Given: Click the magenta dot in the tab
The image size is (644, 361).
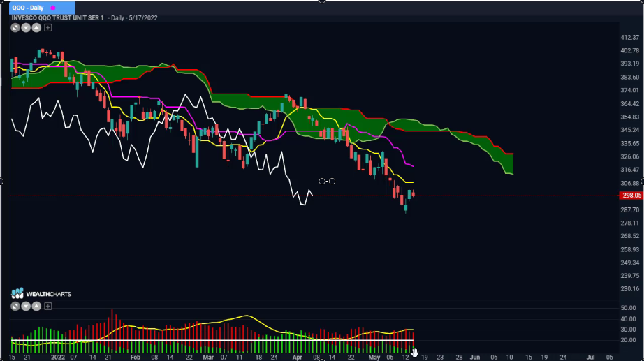Looking at the screenshot, I should point(53,8).
